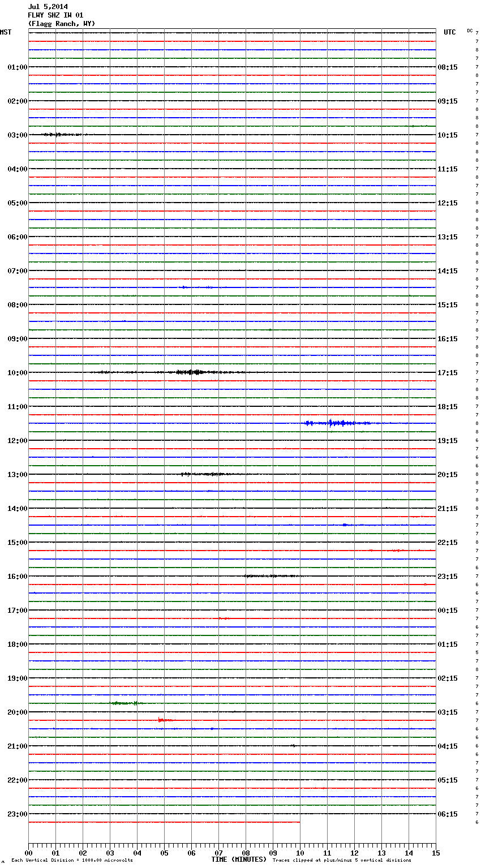Select the 03:00 MST time label
This screenshot has height=868, width=481.
(17, 135)
